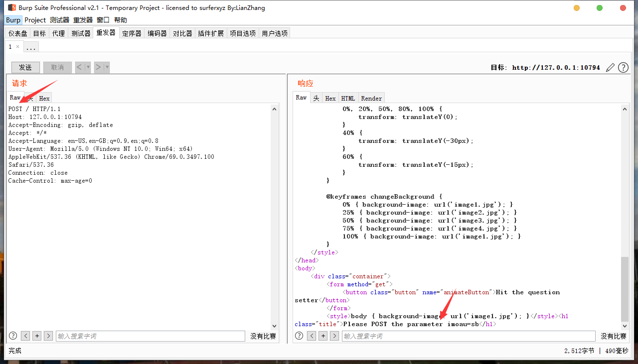Click the right-arrow search icon in request panel

pyautogui.click(x=48, y=336)
